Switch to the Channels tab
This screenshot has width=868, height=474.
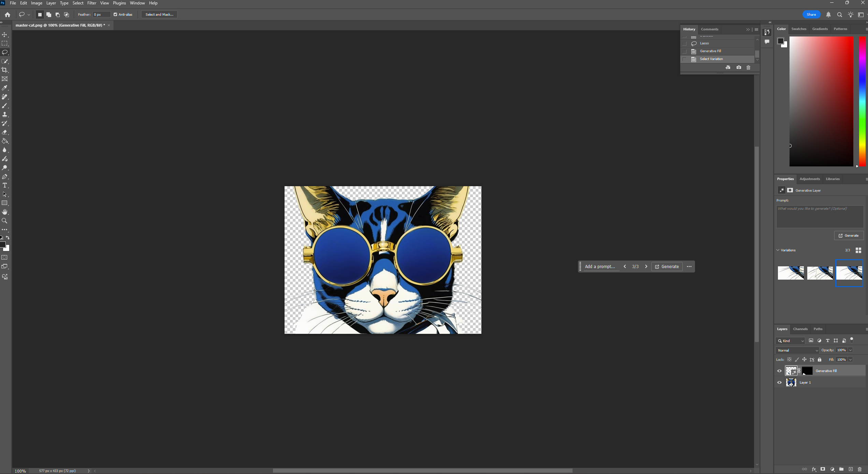800,329
